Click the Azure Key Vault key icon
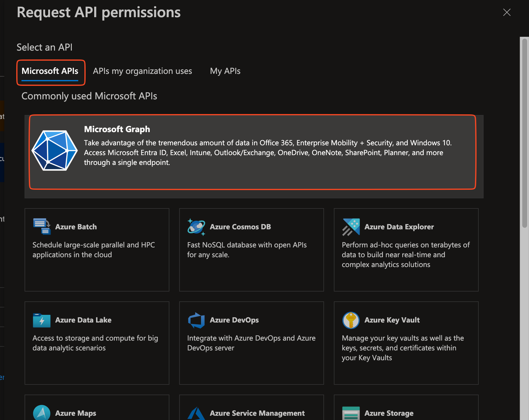This screenshot has width=529, height=420. click(351, 320)
